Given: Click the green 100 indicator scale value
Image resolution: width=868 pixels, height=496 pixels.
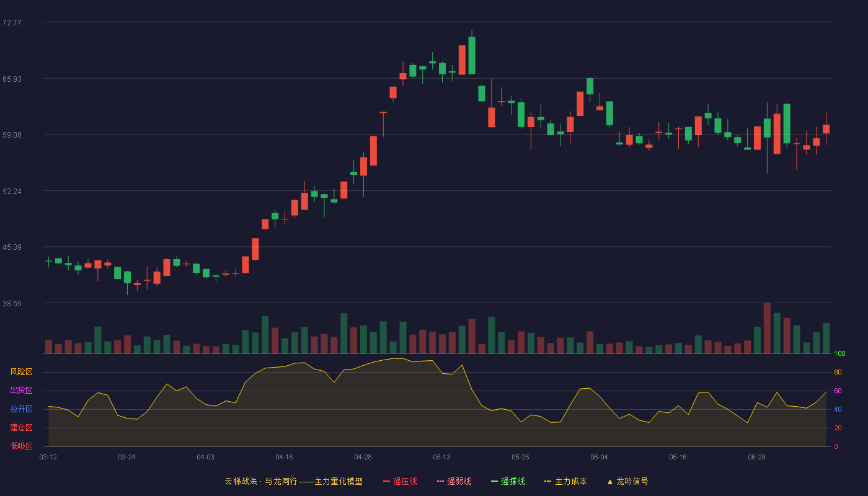Looking at the screenshot, I should pyautogui.click(x=839, y=353).
